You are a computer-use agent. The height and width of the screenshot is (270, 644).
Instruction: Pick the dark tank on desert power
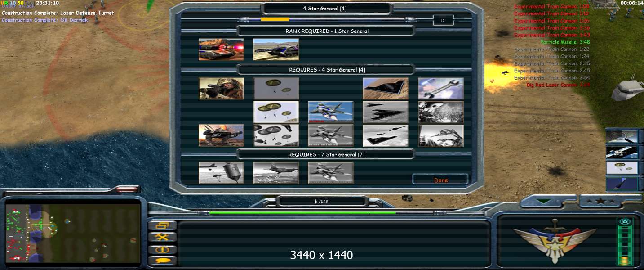[x=276, y=49]
